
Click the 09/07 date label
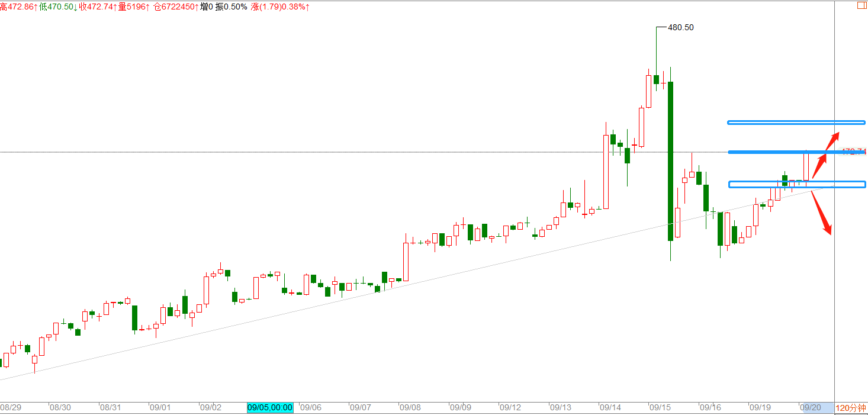pos(361,408)
